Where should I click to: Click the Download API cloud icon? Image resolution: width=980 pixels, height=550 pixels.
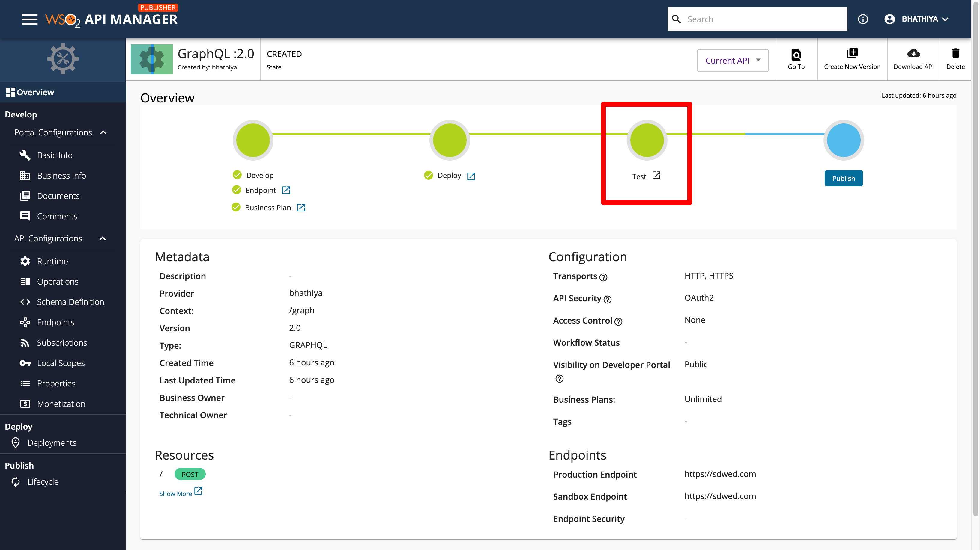[913, 53]
